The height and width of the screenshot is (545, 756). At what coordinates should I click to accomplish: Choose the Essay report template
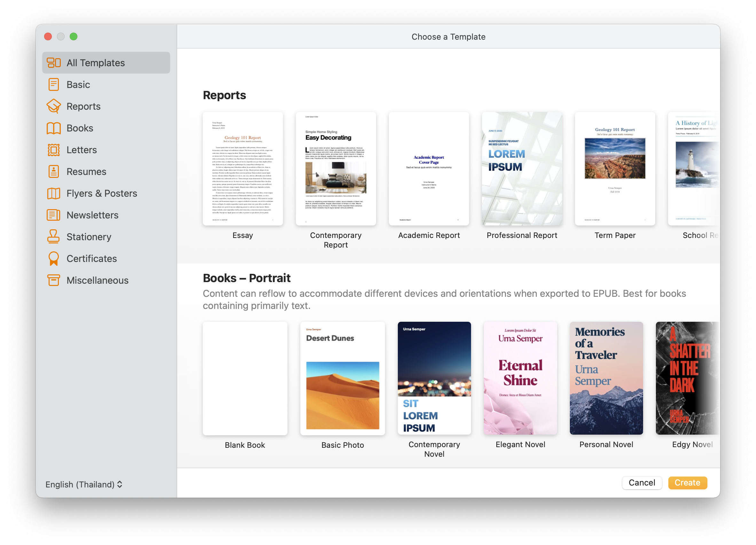243,169
